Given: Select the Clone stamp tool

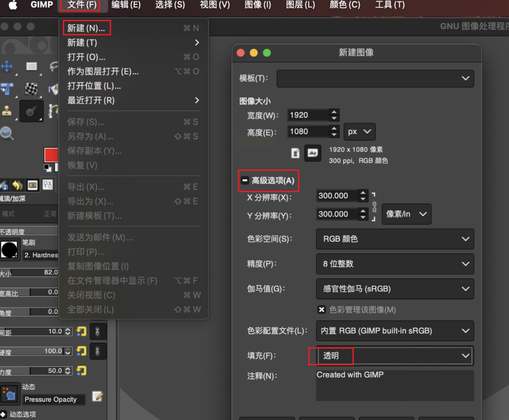Looking at the screenshot, I should [7, 110].
